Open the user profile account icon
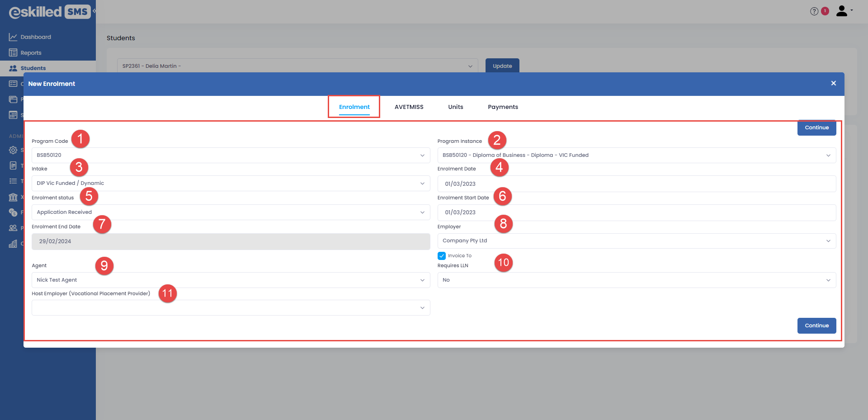The image size is (868, 420). tap(842, 11)
